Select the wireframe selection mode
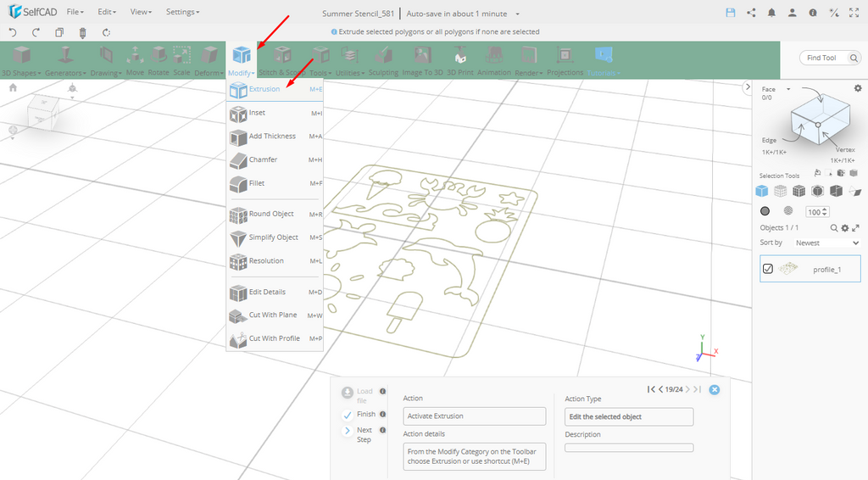Viewport: 868px width, 480px height. tap(780, 191)
